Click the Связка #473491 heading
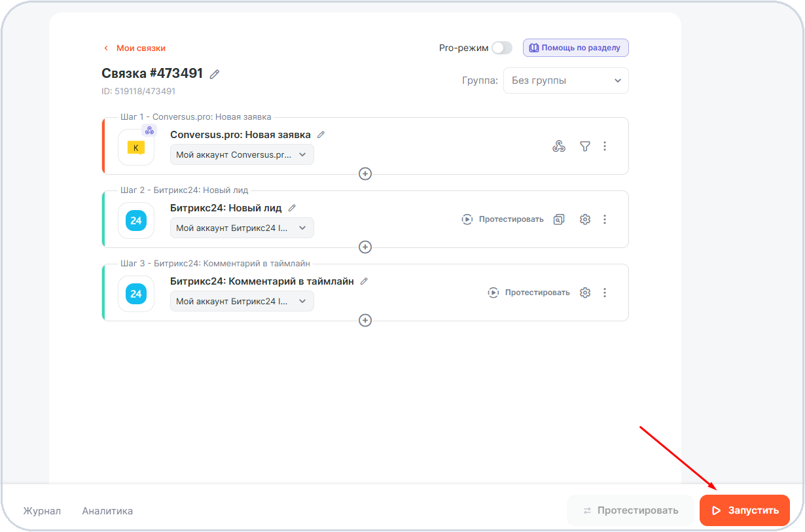Image resolution: width=805 pixels, height=532 pixels. (x=152, y=73)
